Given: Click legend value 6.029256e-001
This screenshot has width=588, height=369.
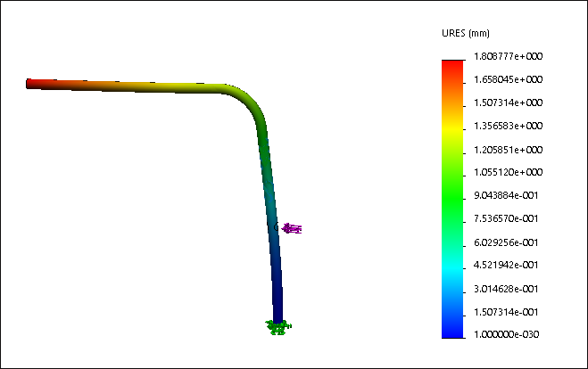Looking at the screenshot, I should [506, 242].
